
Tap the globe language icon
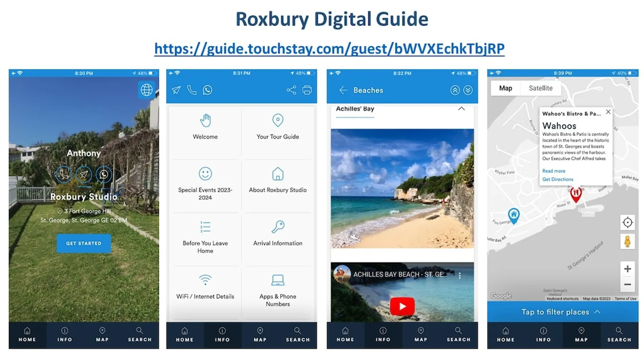tap(146, 89)
